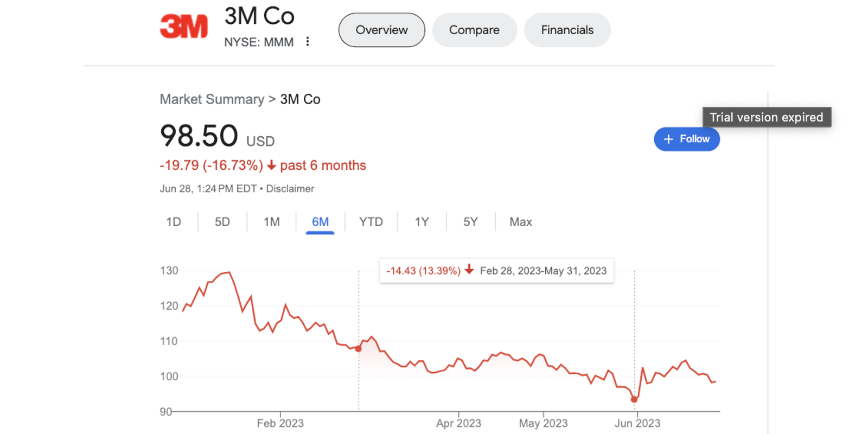
Task: Show the 1Y chart range
Action: (422, 222)
